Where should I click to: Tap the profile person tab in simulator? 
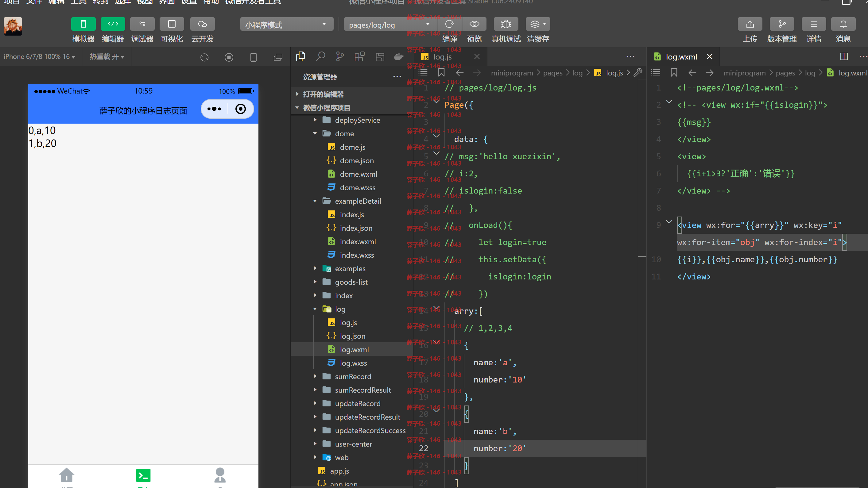point(220,475)
